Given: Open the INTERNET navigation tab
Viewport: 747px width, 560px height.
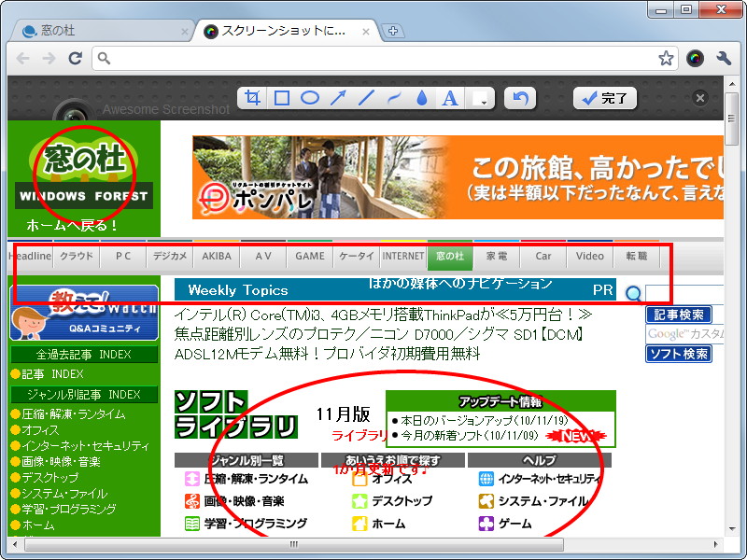Looking at the screenshot, I should [x=403, y=256].
